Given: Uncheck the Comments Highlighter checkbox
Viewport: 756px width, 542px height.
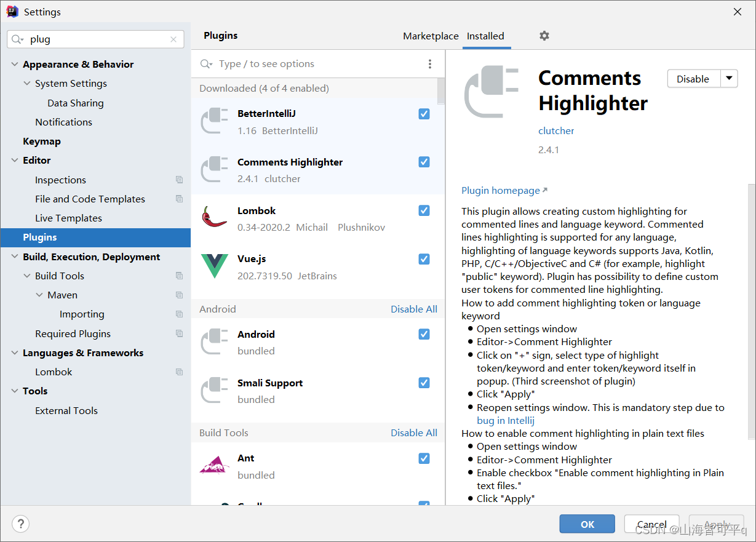Looking at the screenshot, I should point(424,162).
